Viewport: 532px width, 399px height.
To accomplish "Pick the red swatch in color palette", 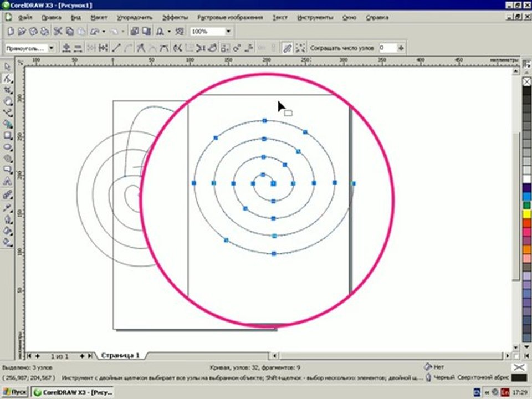I will coord(526,223).
